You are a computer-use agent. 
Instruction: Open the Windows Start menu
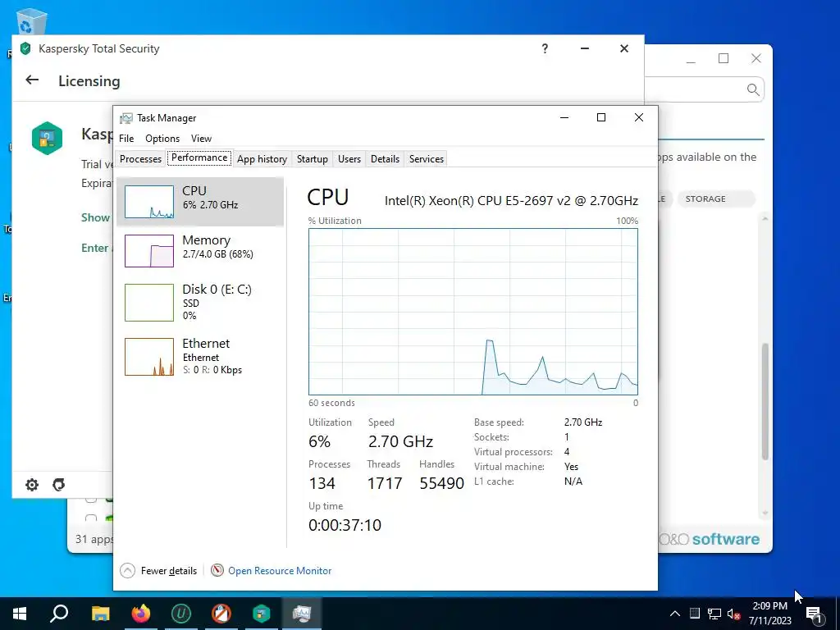point(20,614)
